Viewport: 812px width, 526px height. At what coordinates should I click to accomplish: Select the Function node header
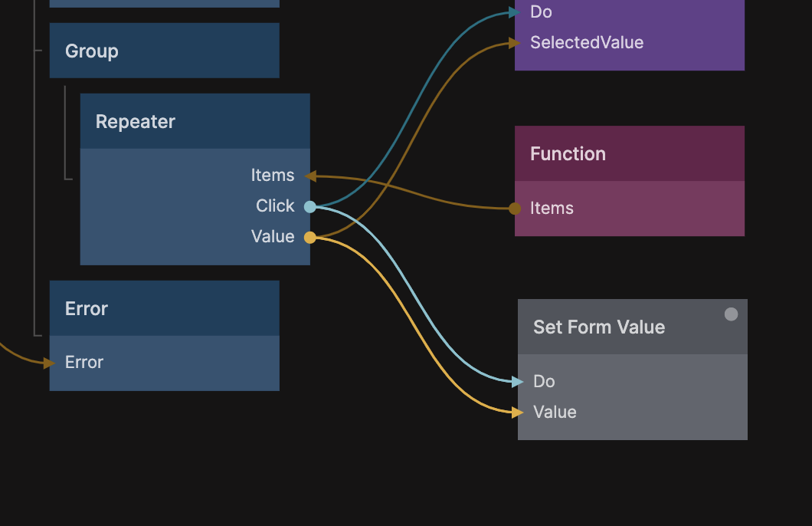[x=629, y=153]
